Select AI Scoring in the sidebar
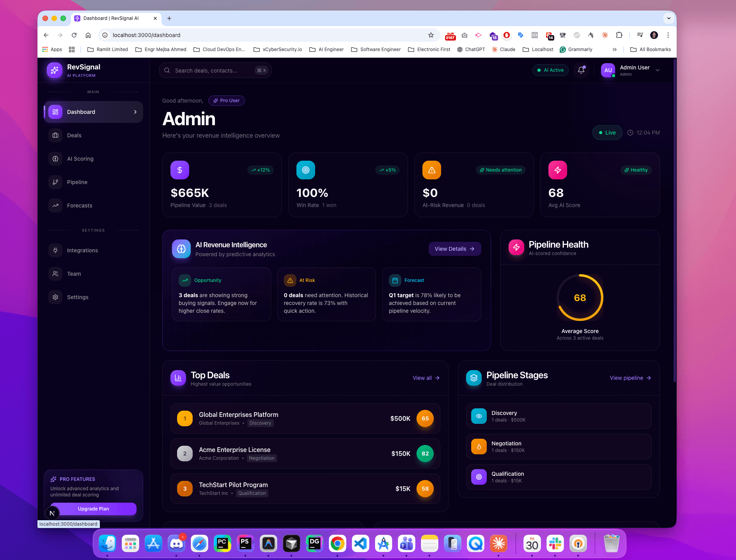Image resolution: width=736 pixels, height=560 pixels. (80, 159)
